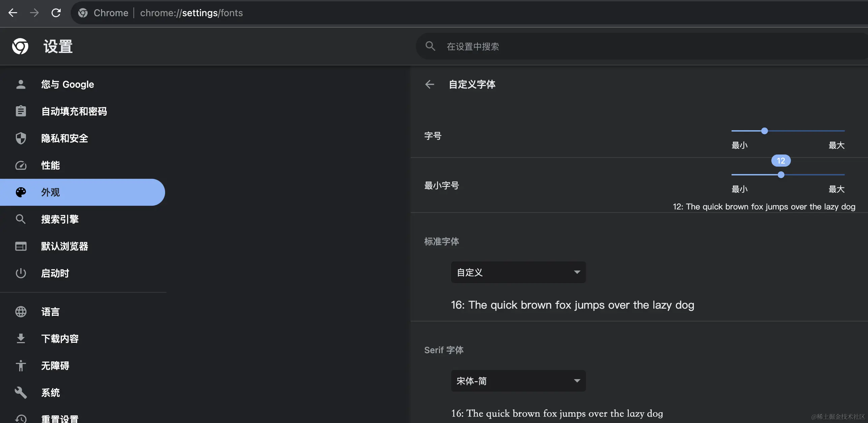Open 系统 wrench icon section
The height and width of the screenshot is (423, 868).
[21, 393]
